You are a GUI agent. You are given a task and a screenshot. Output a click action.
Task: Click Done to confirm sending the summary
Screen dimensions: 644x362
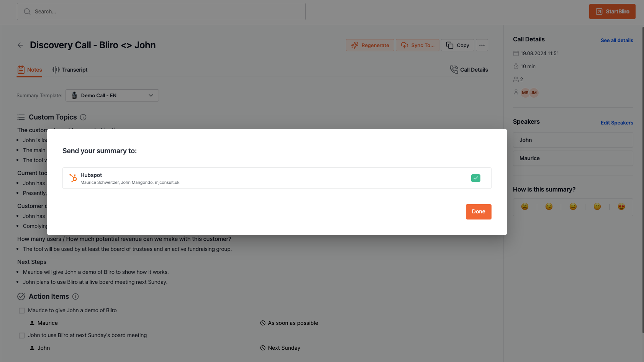[478, 212]
